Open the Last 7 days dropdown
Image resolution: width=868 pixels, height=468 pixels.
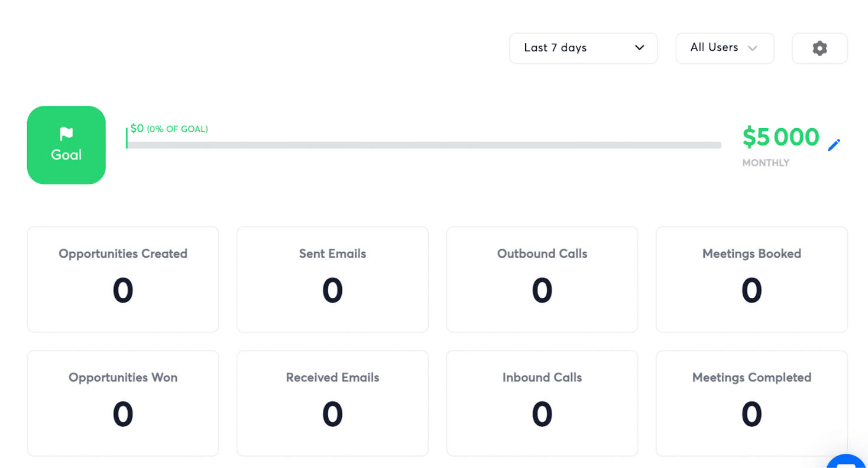584,48
